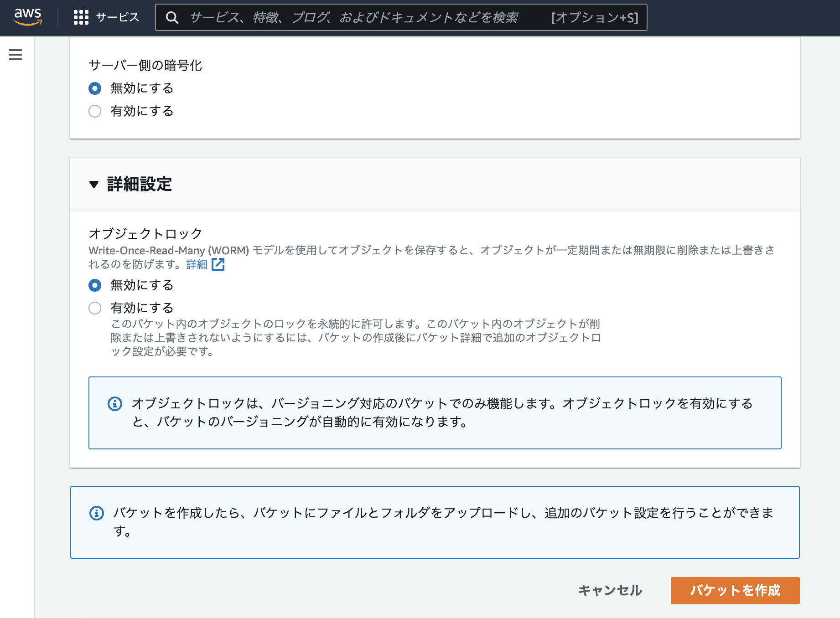
Task: Click the search magnifier icon
Action: click(x=172, y=17)
